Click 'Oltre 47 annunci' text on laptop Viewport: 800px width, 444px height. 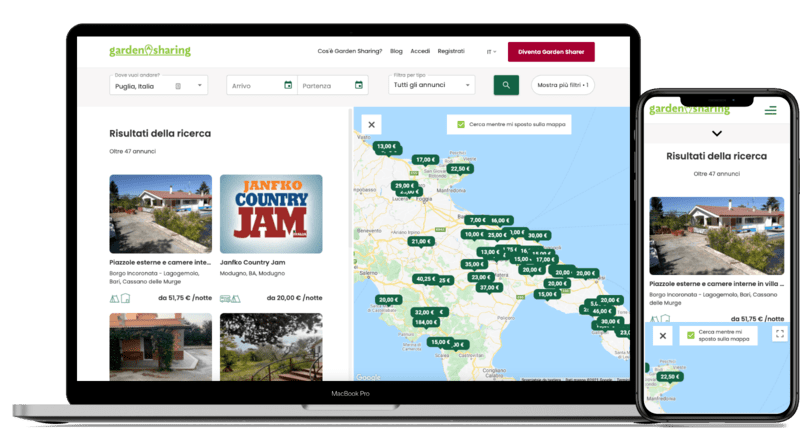[133, 152]
